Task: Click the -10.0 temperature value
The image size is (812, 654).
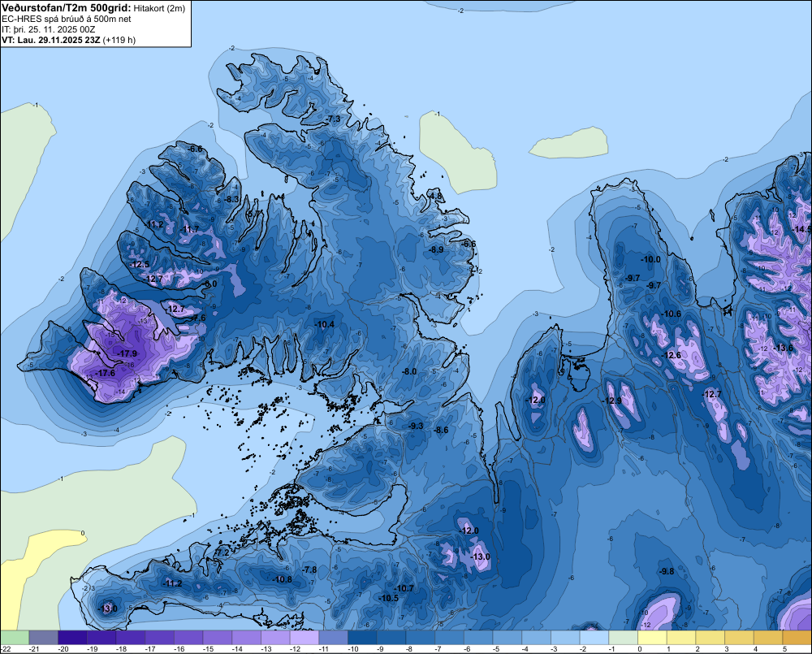Action: 651,259
